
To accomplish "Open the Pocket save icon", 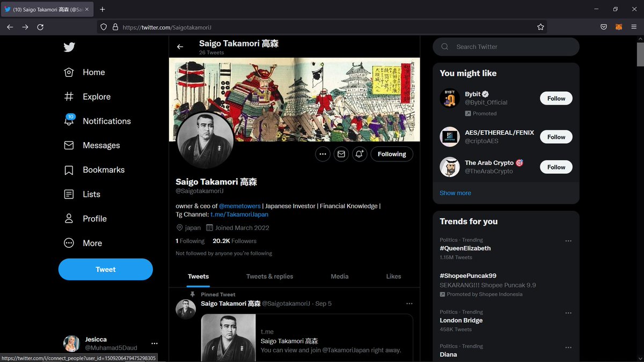I will (x=604, y=27).
